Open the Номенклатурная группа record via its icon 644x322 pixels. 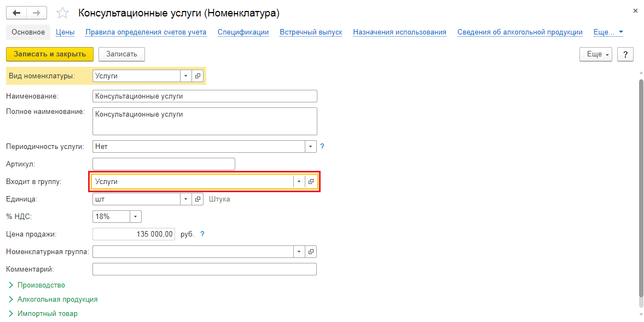311,252
